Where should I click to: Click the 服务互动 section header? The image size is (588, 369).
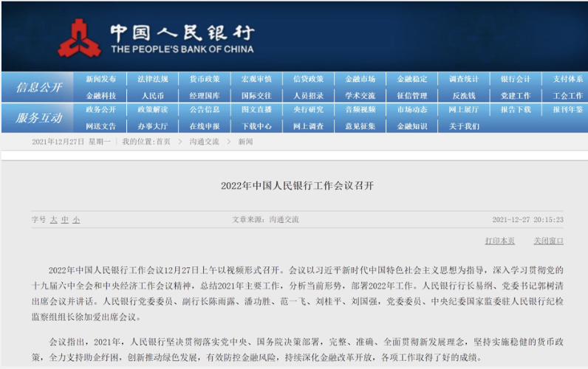coord(38,118)
